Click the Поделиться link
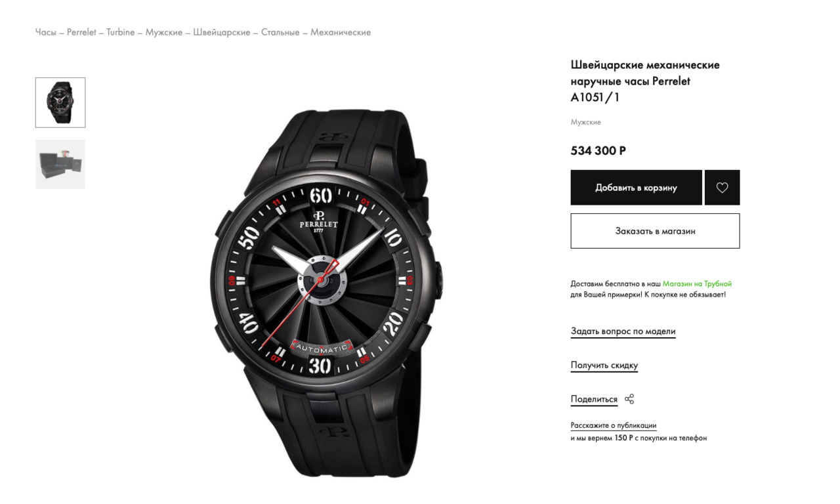The height and width of the screenshot is (504, 840). coord(594,399)
